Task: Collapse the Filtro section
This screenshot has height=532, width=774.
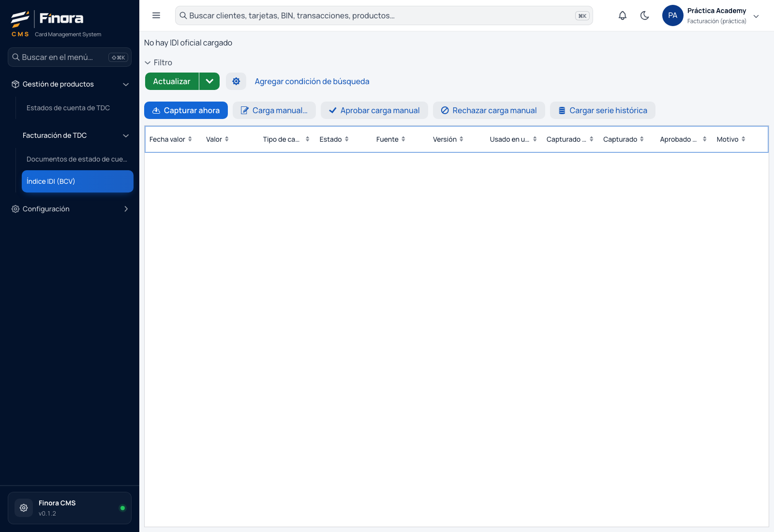Action: 158,62
